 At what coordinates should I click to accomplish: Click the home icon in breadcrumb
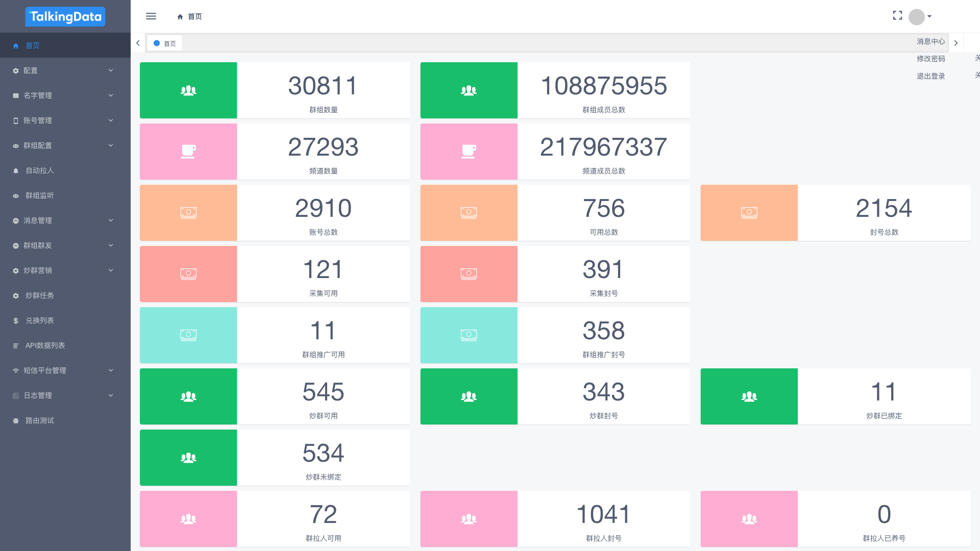(180, 17)
